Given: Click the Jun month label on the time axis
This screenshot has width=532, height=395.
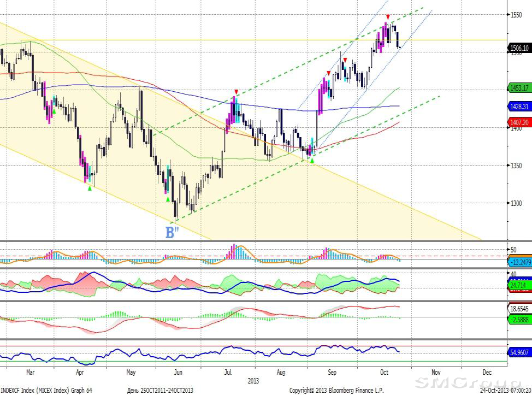Looking at the screenshot, I should [178, 372].
